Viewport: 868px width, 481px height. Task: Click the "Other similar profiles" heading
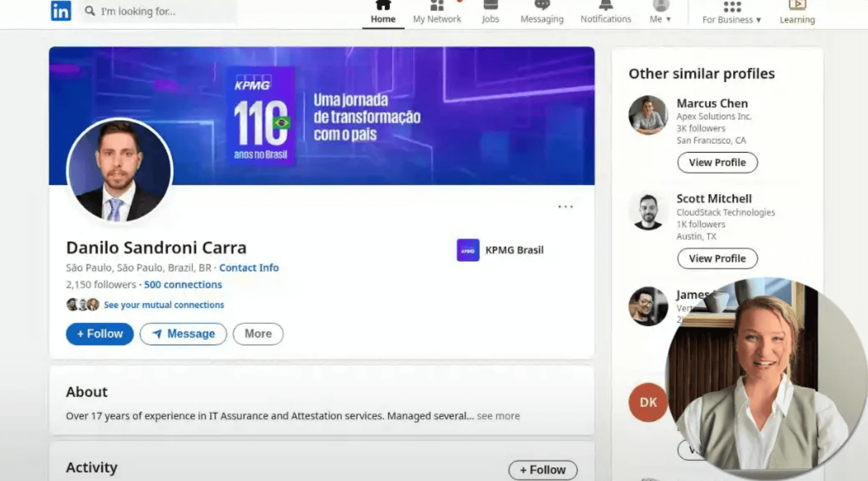click(x=702, y=74)
